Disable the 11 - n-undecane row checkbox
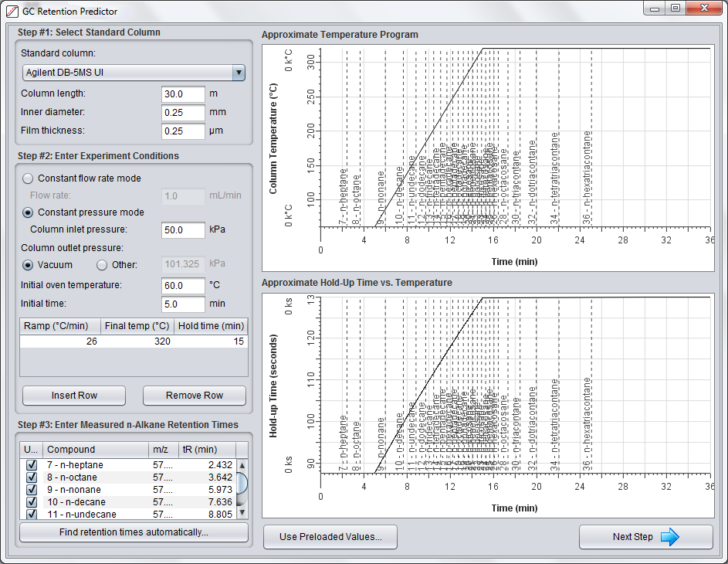This screenshot has width=728, height=564. click(32, 515)
